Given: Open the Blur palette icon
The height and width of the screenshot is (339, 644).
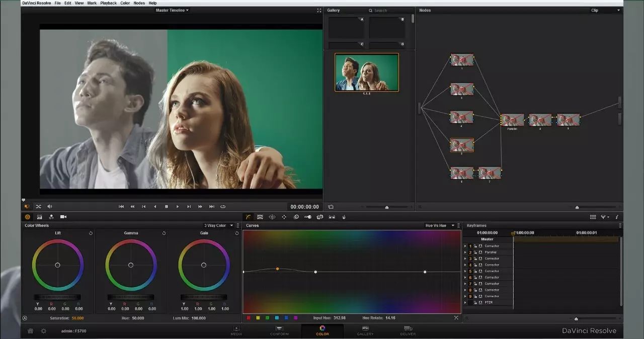Looking at the screenshot, I should (296, 217).
